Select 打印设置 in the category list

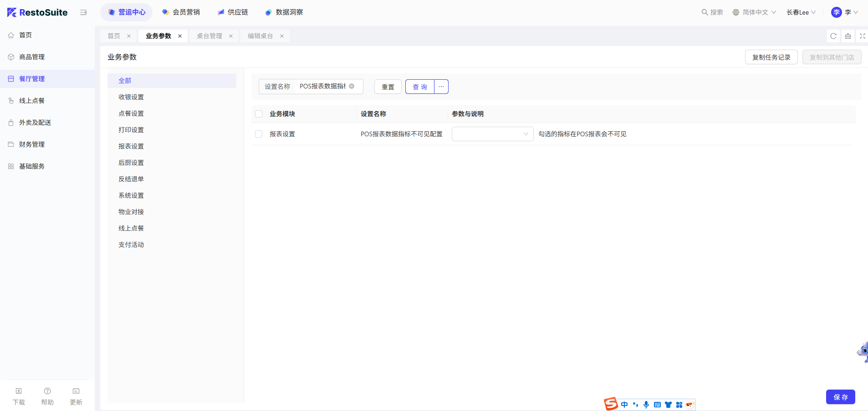(x=131, y=130)
